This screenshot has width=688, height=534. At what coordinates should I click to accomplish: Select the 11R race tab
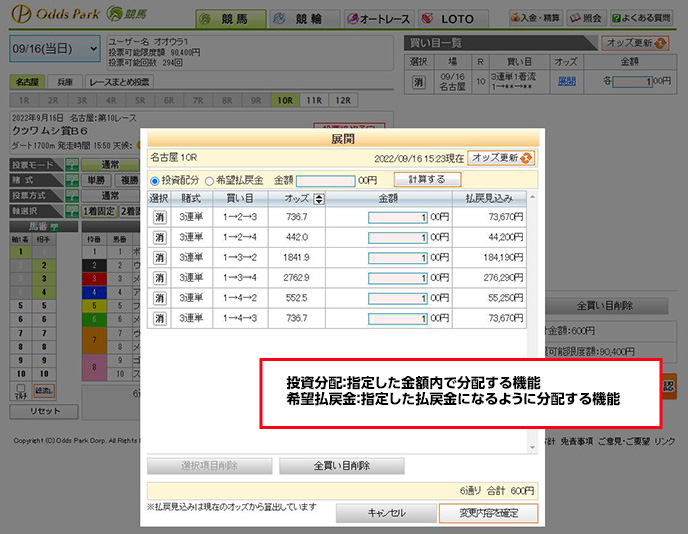click(x=314, y=100)
